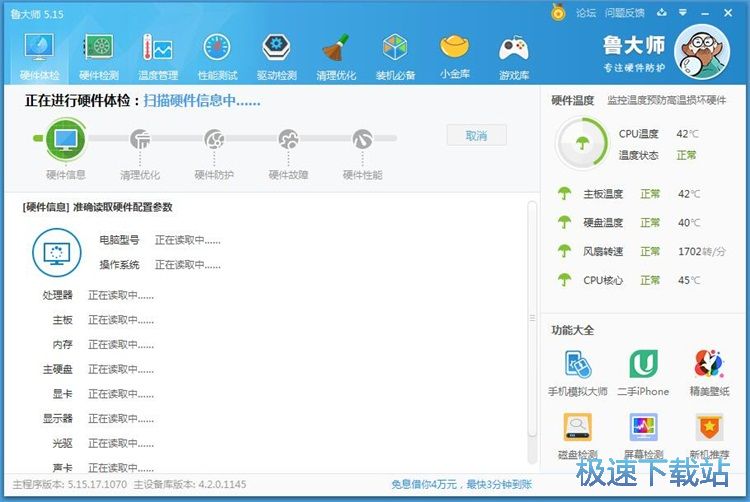Close the 鲁大师 window
Viewport: 750px width, 502px height.
728,13
